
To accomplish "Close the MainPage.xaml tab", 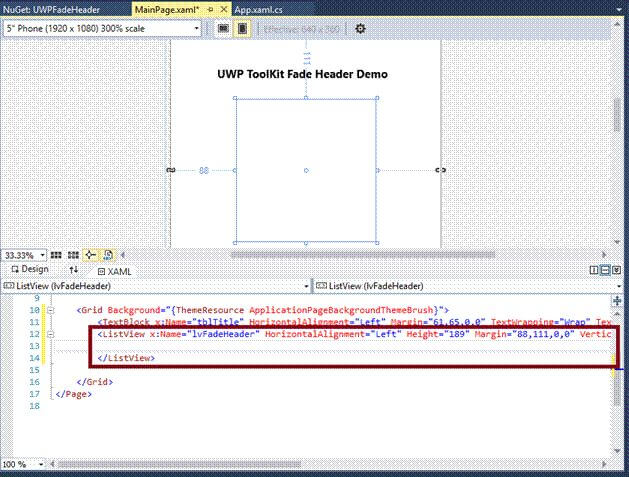I will pos(224,9).
